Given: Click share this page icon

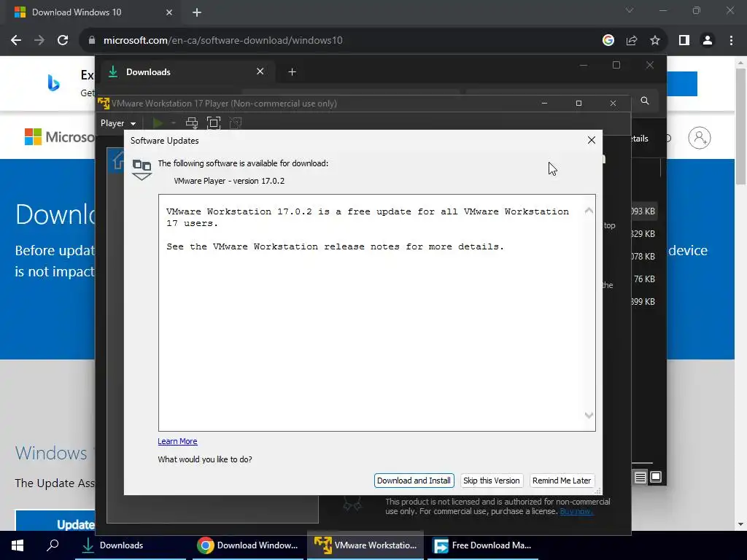Looking at the screenshot, I should point(632,41).
